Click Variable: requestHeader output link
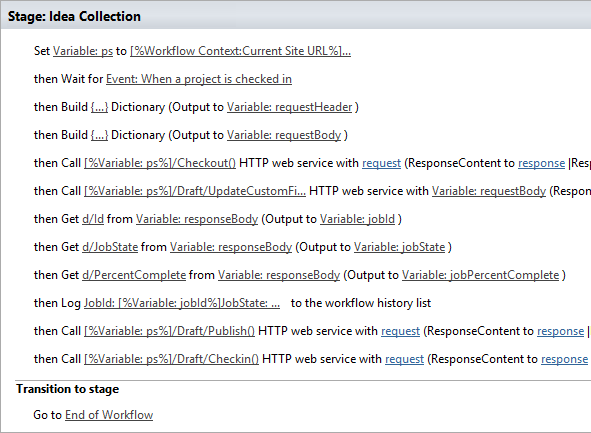591x433 pixels. pos(289,107)
